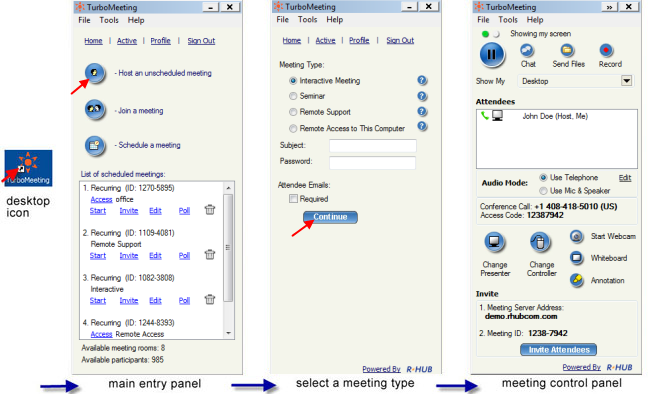This screenshot has width=650, height=394.
Task: Select Remote Access to This Computer option
Action: click(x=293, y=129)
